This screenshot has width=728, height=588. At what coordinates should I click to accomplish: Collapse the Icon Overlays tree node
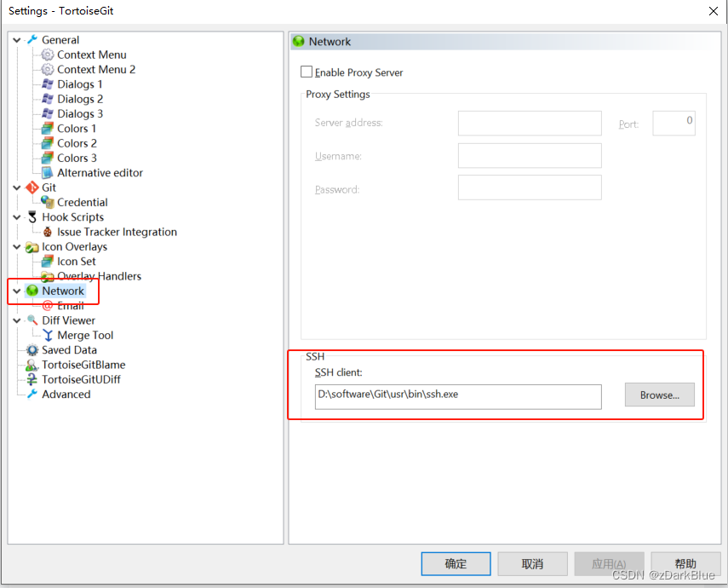coord(17,247)
